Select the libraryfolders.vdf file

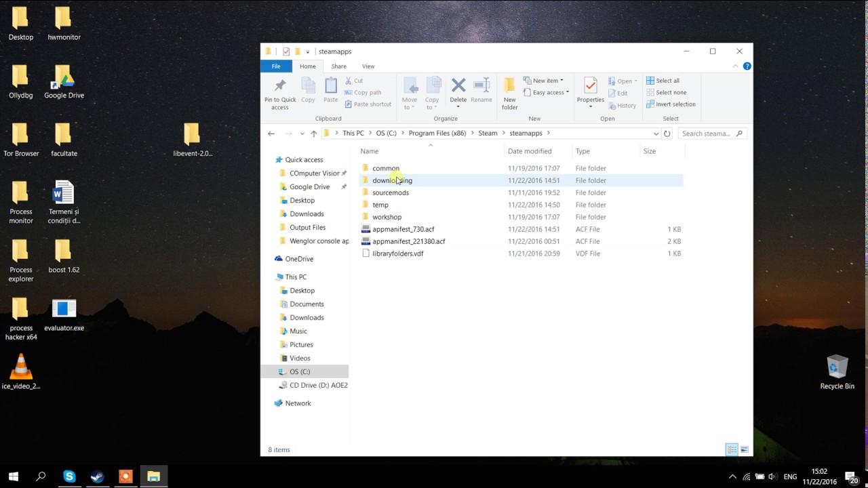(x=397, y=253)
